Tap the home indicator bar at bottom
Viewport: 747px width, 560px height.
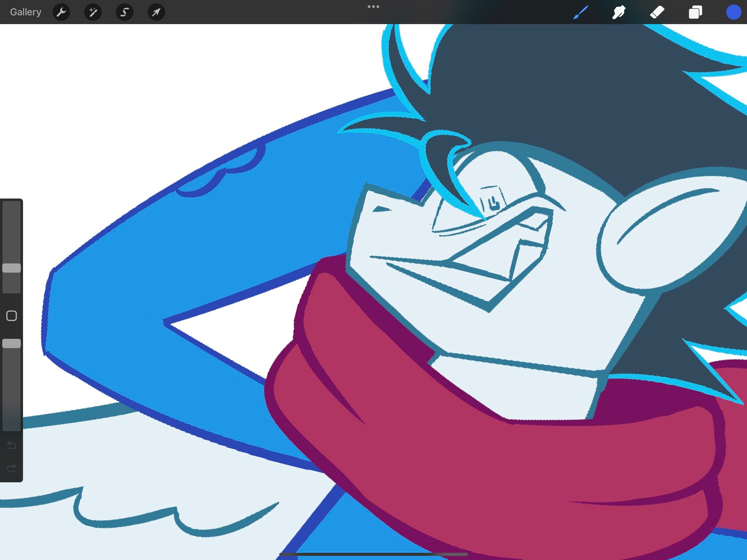click(373, 554)
